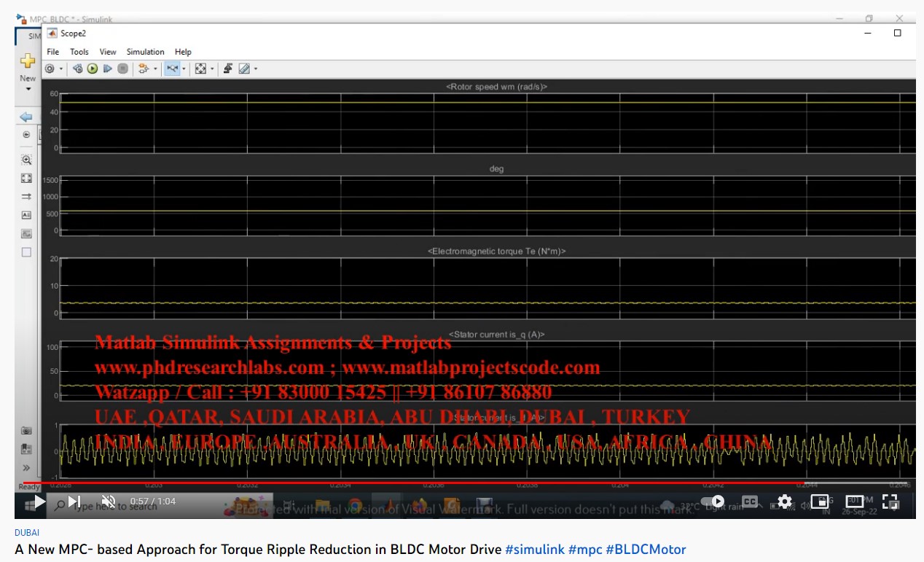Skip to the next video
This screenshot has width=924, height=562.
(x=74, y=501)
